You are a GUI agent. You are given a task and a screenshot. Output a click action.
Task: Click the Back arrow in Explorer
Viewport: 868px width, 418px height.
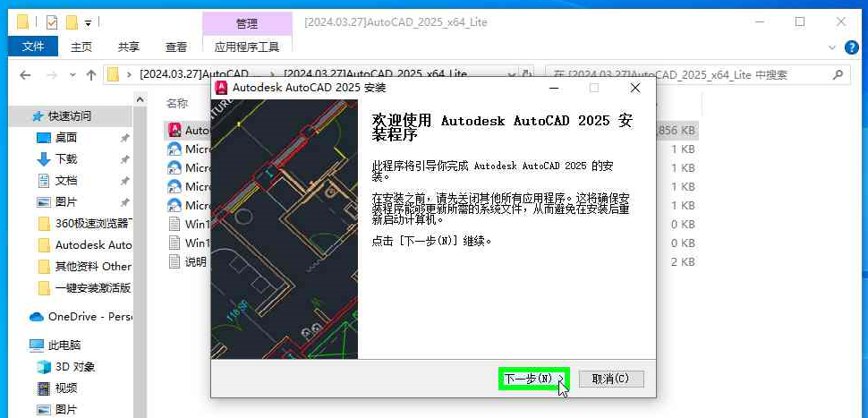click(25, 75)
